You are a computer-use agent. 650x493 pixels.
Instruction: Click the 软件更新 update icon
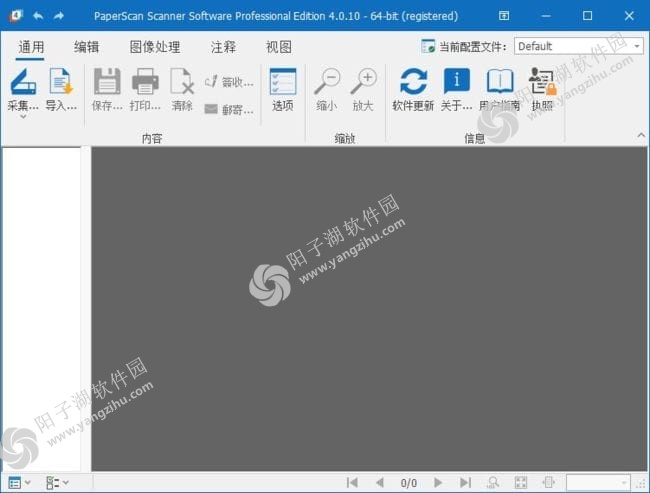point(413,82)
